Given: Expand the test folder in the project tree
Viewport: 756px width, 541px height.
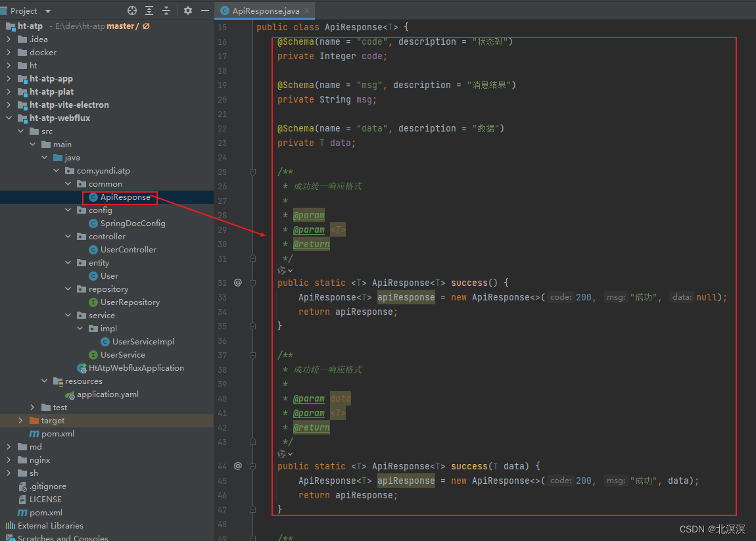Looking at the screenshot, I should [31, 407].
